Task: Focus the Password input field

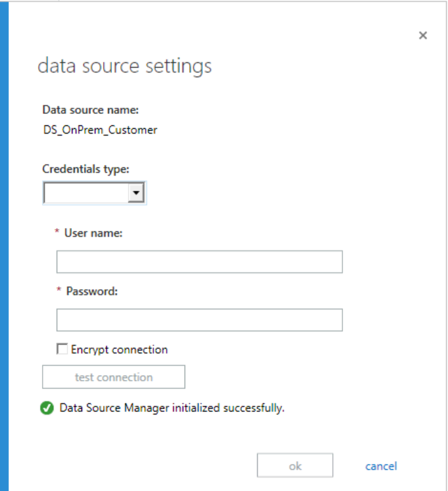Action: [199, 320]
